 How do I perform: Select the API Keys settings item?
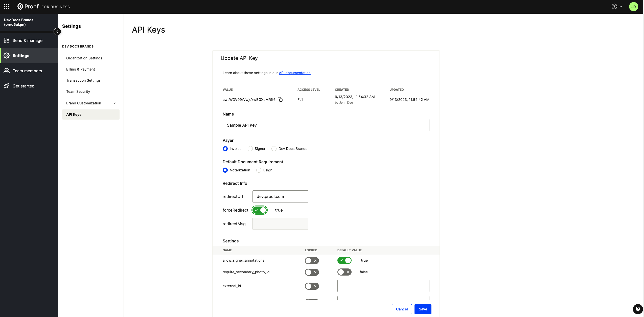click(91, 115)
